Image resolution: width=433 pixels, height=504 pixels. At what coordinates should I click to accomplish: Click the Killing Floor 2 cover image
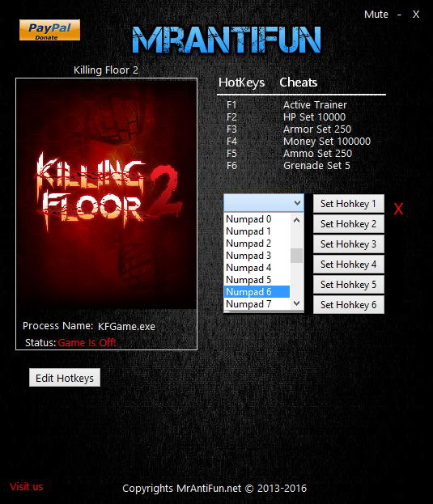106,194
